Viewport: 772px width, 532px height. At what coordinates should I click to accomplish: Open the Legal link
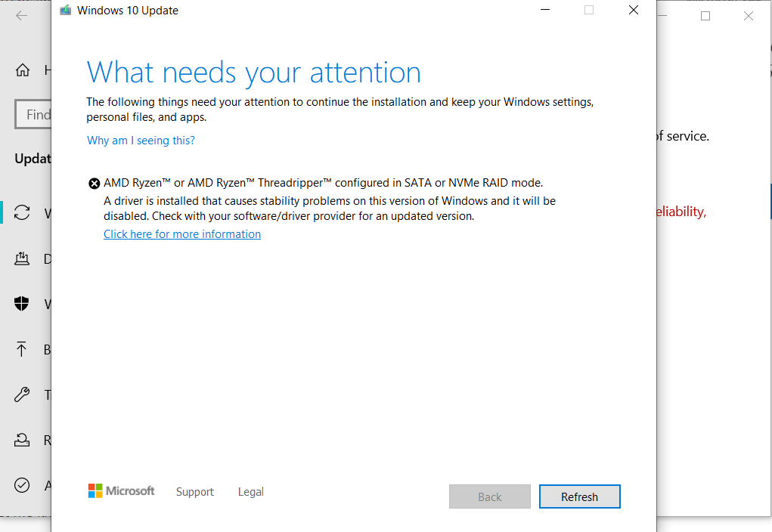(250, 492)
